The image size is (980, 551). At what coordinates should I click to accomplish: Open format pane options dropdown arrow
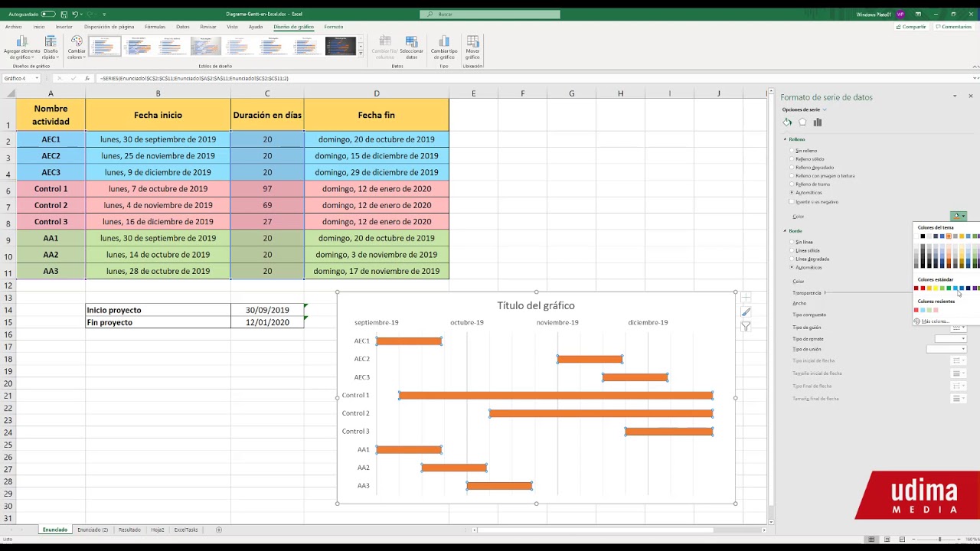coord(955,96)
